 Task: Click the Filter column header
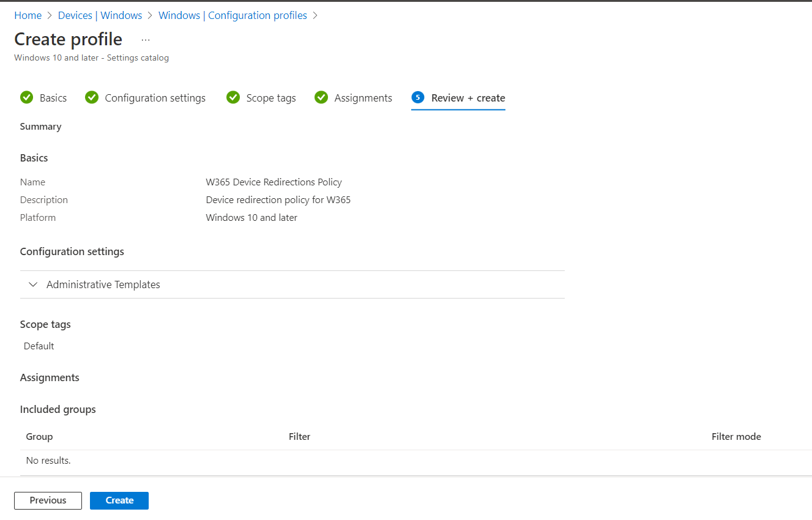point(300,437)
